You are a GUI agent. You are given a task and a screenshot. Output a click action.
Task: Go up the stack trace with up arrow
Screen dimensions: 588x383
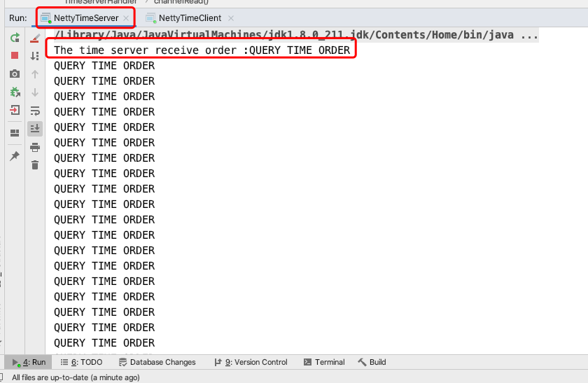(35, 74)
